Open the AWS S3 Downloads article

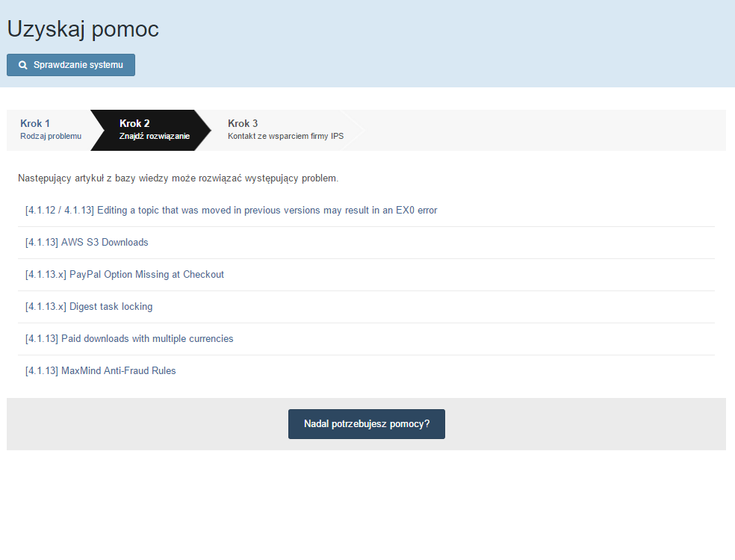pyautogui.click(x=87, y=243)
